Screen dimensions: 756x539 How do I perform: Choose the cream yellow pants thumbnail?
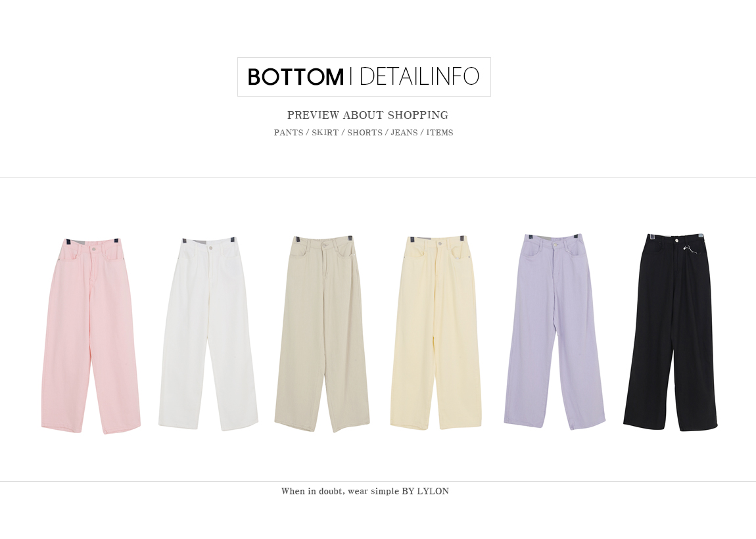click(435, 332)
